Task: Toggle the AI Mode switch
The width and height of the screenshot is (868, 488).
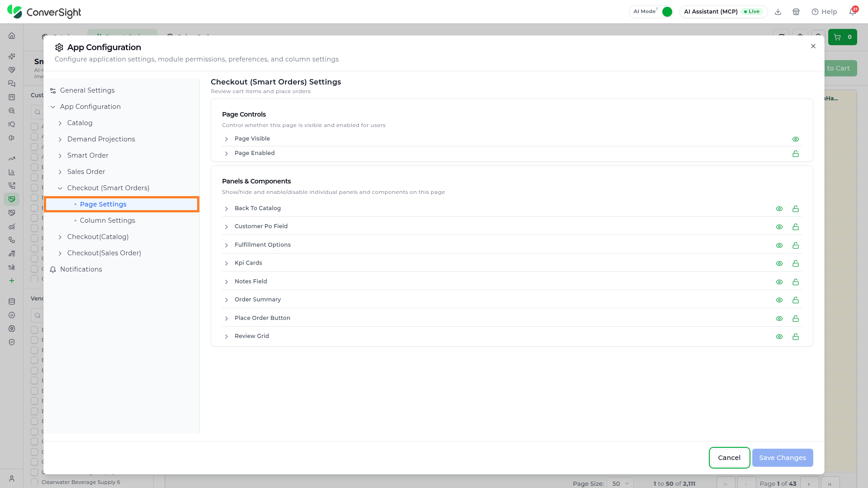Action: coord(667,12)
